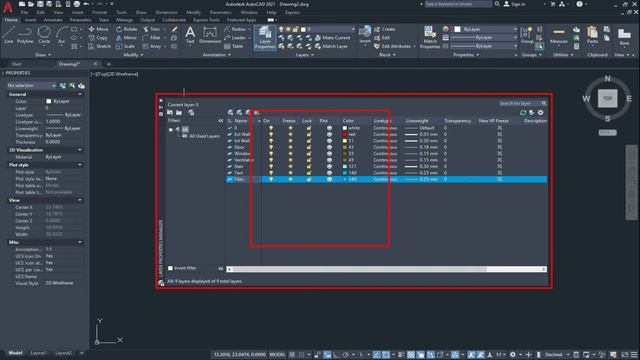Activate the Rotate command

(x=127, y=29)
